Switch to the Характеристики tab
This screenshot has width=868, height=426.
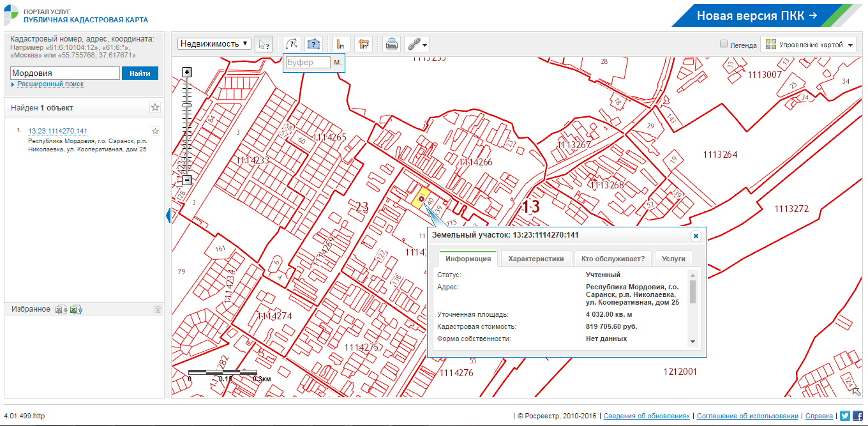pos(535,259)
